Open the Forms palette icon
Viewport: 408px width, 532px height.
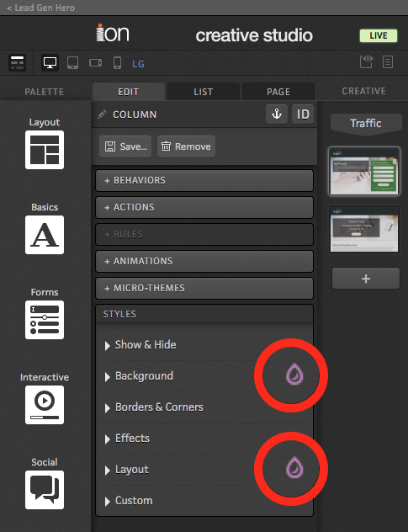click(x=45, y=320)
